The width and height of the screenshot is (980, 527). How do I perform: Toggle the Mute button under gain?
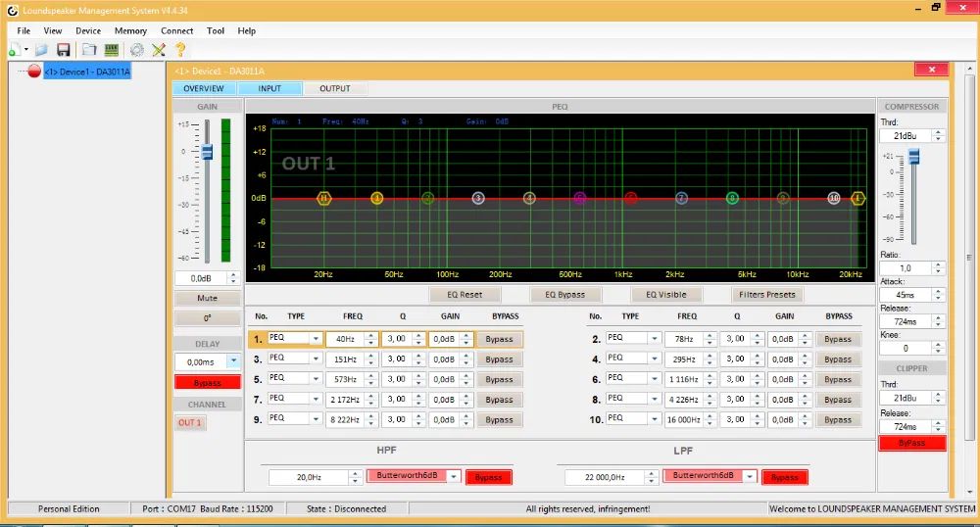click(x=208, y=298)
